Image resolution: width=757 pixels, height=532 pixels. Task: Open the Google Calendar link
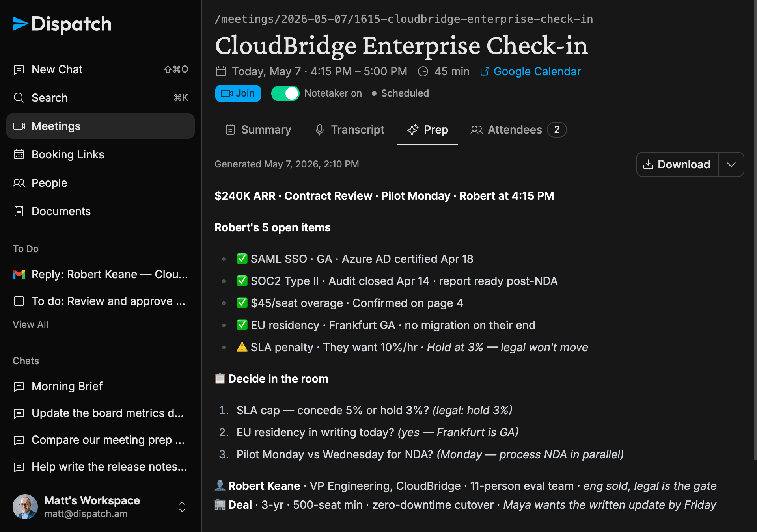click(x=531, y=71)
